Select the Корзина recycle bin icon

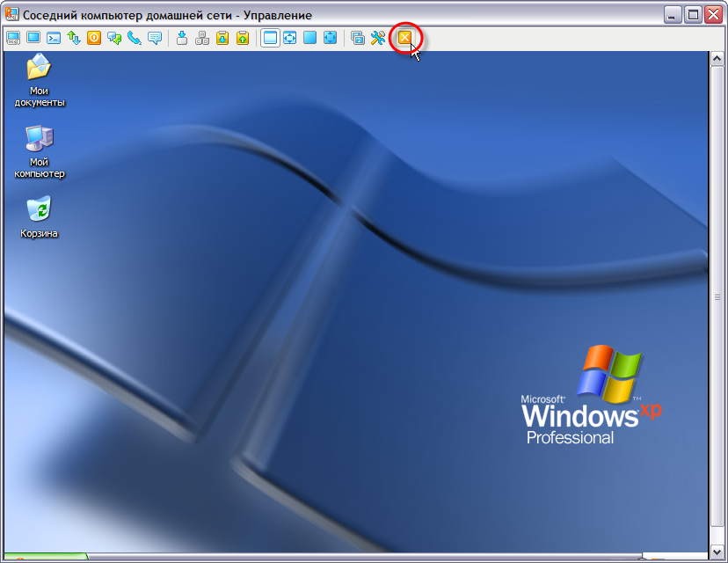click(40, 216)
